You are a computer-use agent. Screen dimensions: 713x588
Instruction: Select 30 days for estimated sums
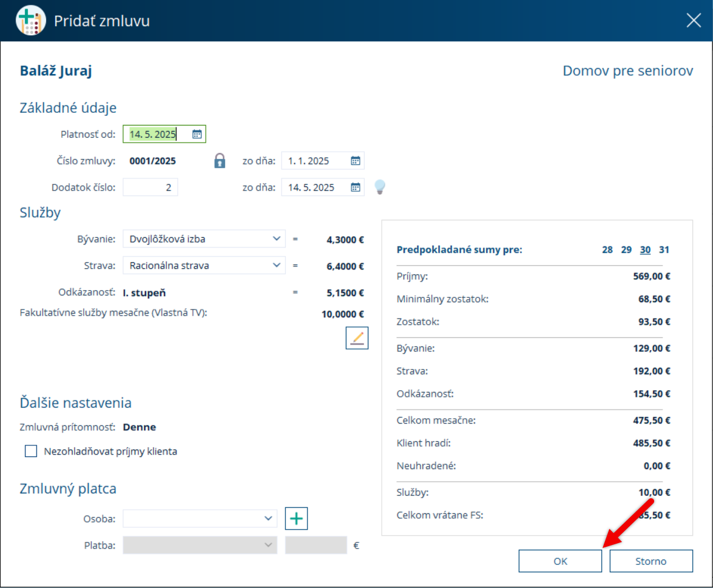tap(645, 249)
